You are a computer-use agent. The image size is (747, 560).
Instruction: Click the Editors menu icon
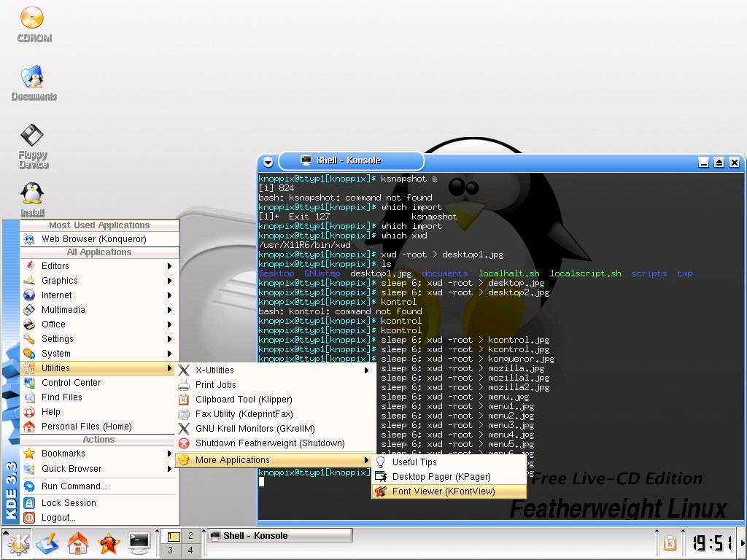pyautogui.click(x=29, y=265)
